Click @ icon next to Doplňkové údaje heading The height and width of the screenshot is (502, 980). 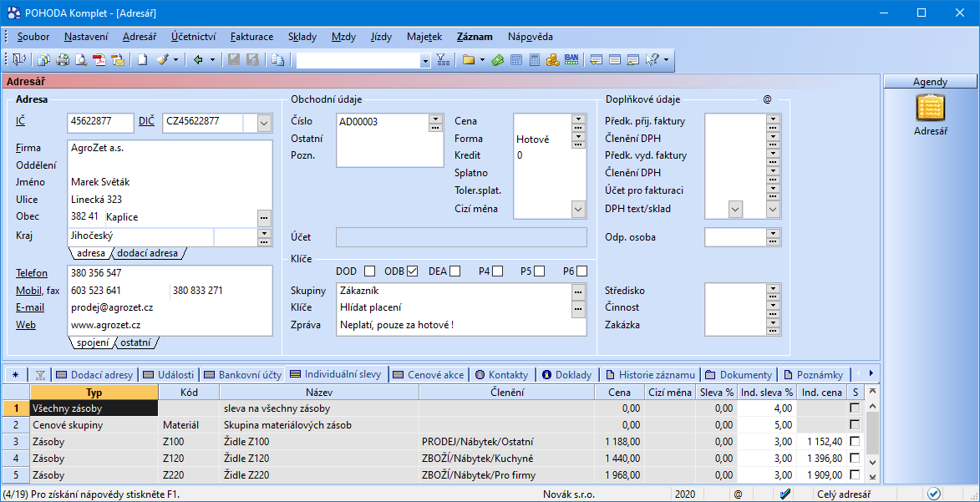768,99
